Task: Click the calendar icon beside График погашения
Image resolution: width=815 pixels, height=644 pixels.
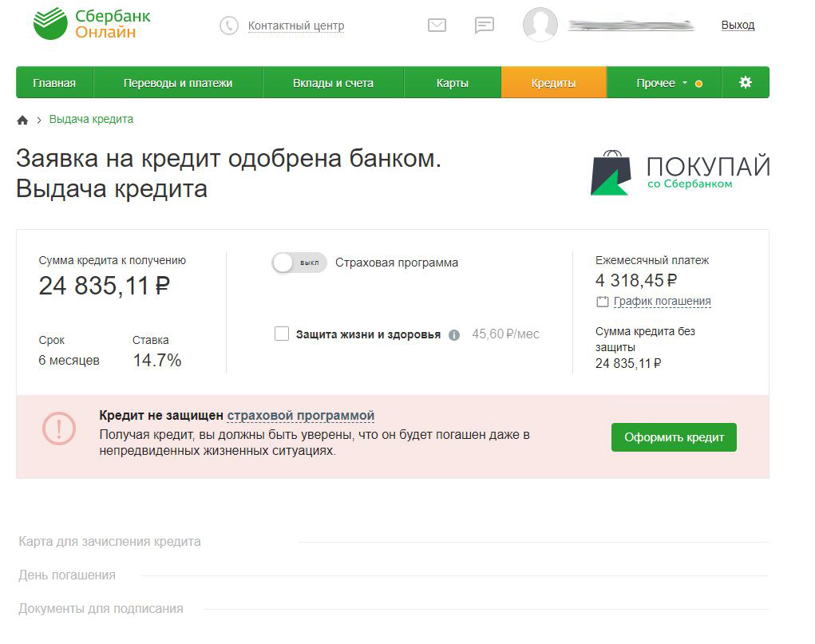Action: pos(602,302)
